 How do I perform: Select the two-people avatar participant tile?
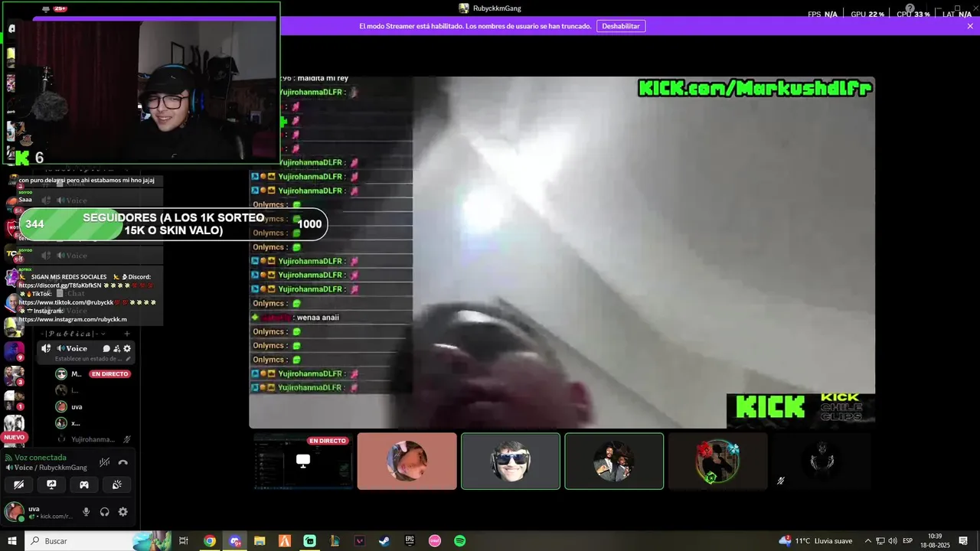(614, 461)
